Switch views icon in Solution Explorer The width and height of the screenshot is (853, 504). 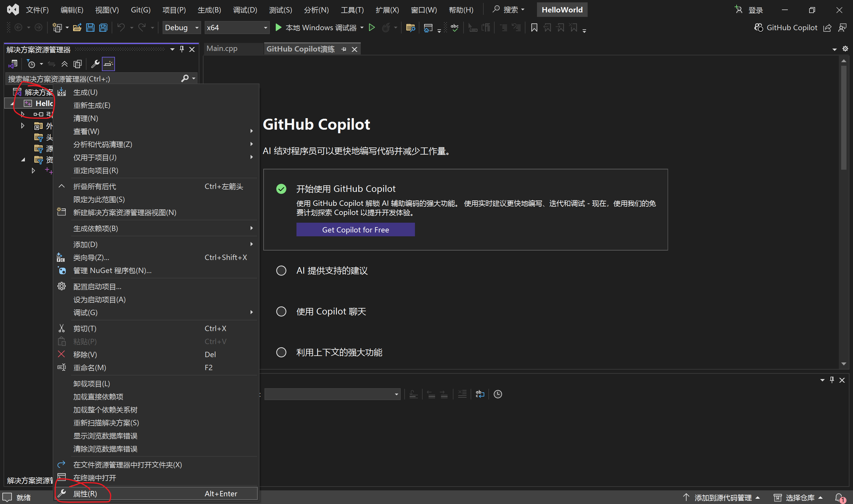pos(13,64)
